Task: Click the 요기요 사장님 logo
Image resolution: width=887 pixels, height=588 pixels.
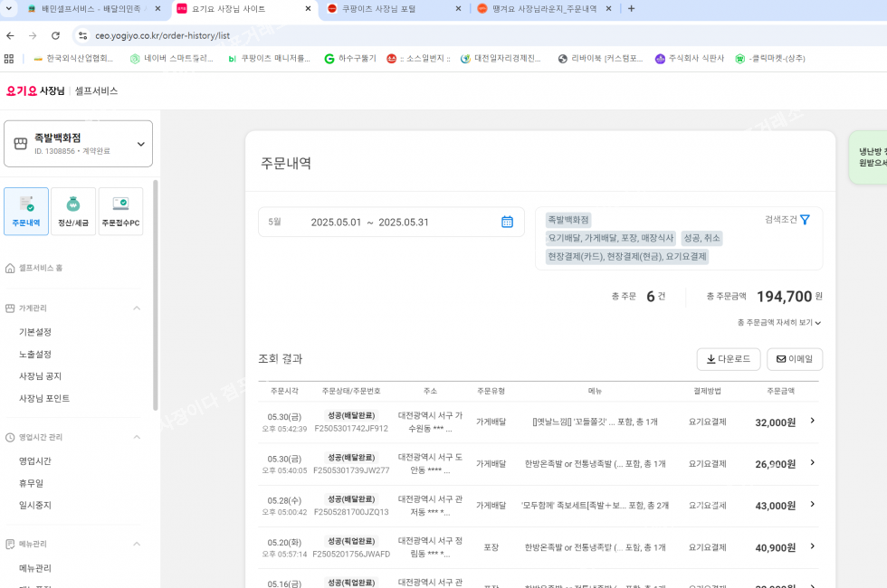Action: (35, 91)
